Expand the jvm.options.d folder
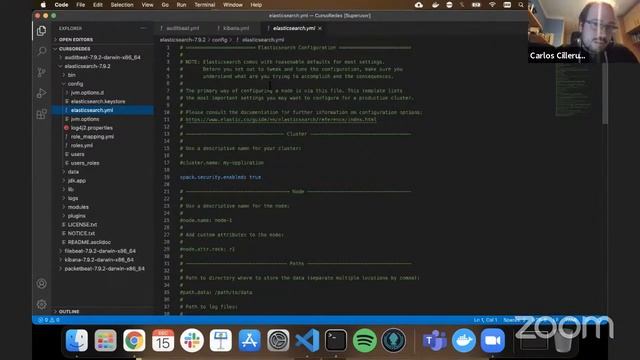The image size is (640, 360). [87, 93]
